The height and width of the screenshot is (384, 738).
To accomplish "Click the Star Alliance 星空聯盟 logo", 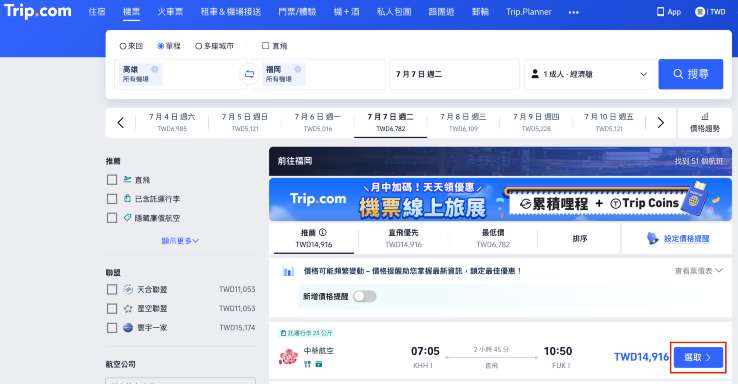I will (128, 309).
